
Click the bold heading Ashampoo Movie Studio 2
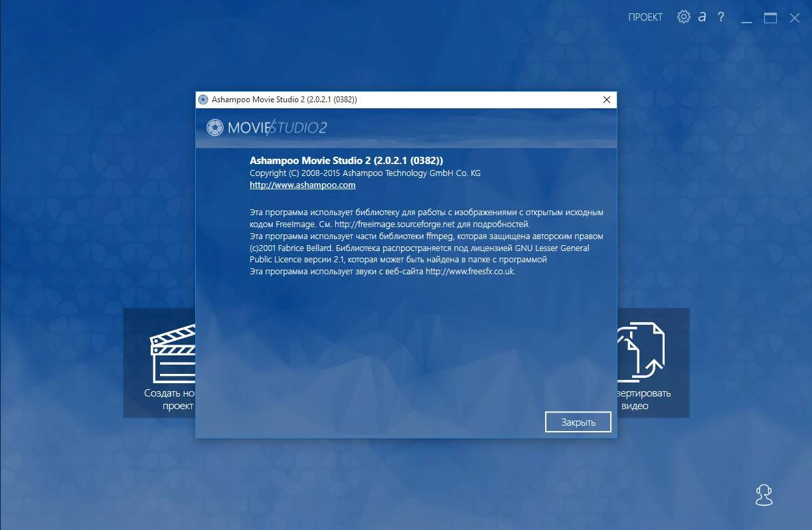(346, 161)
